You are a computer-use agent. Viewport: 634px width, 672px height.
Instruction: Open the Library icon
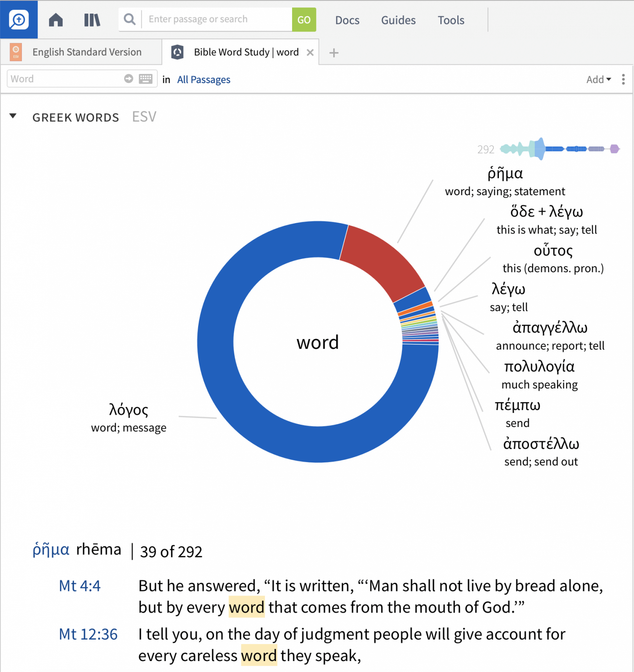click(x=92, y=20)
